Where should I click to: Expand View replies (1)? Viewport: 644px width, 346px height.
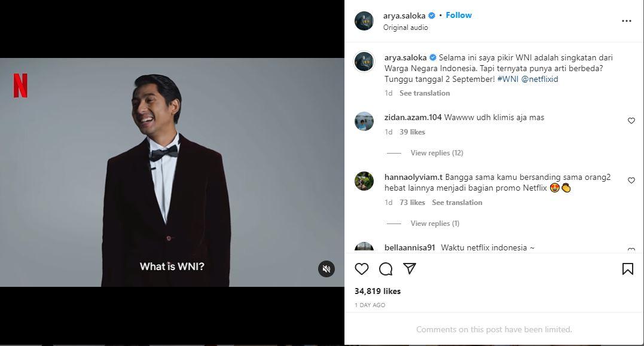pos(435,223)
